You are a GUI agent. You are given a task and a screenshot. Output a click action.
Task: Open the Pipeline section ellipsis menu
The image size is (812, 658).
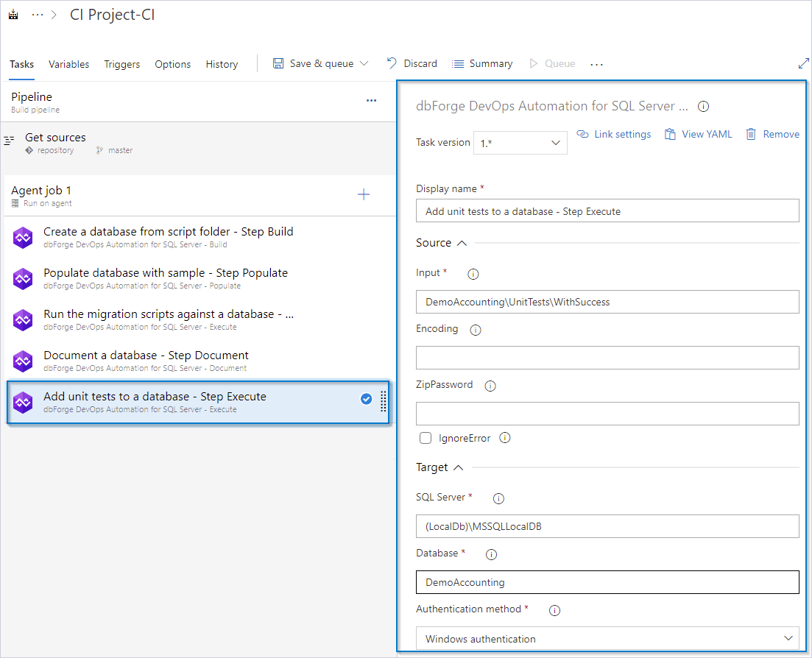click(371, 100)
